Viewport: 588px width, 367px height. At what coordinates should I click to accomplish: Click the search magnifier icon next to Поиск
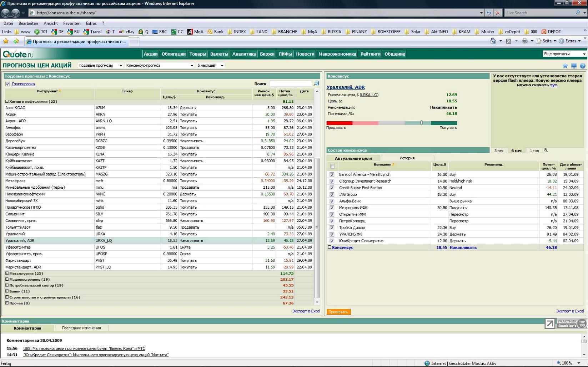(x=316, y=83)
